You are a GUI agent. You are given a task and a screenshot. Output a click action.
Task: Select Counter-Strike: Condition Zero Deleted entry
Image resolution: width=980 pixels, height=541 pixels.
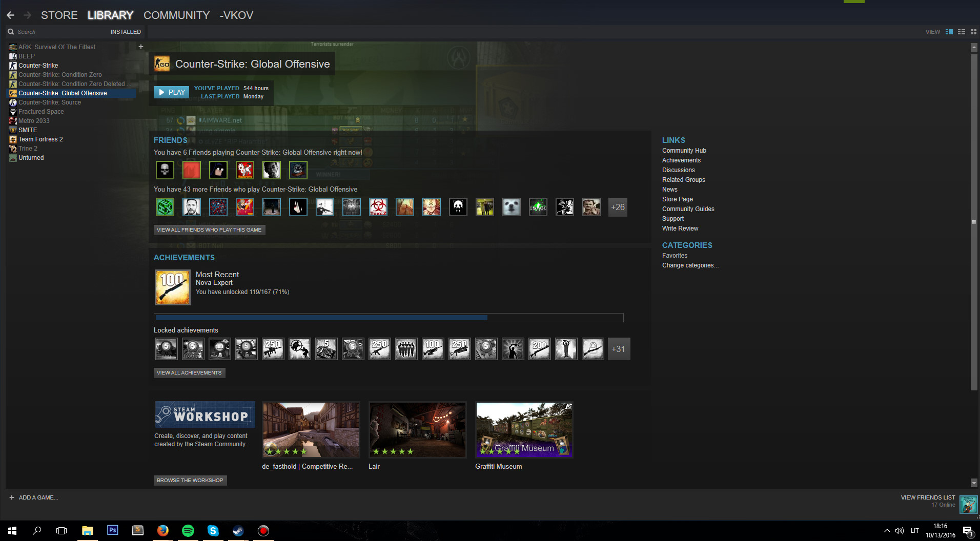coord(72,84)
